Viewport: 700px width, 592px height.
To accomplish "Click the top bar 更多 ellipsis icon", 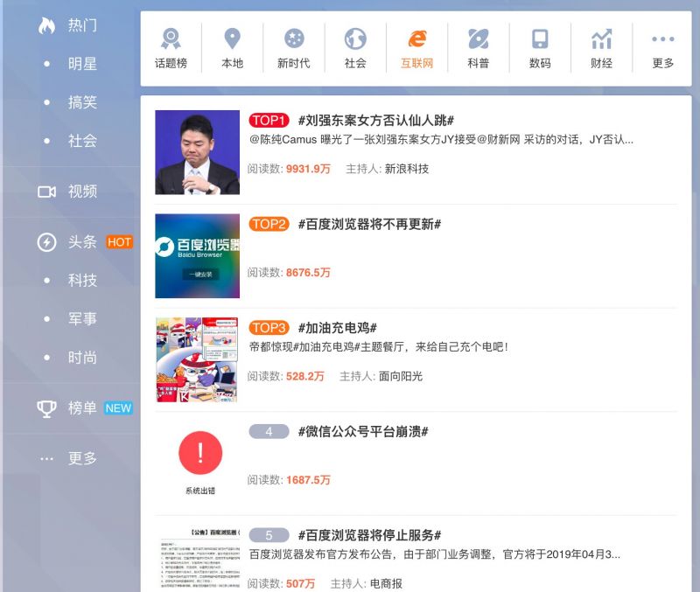I will pyautogui.click(x=663, y=38).
